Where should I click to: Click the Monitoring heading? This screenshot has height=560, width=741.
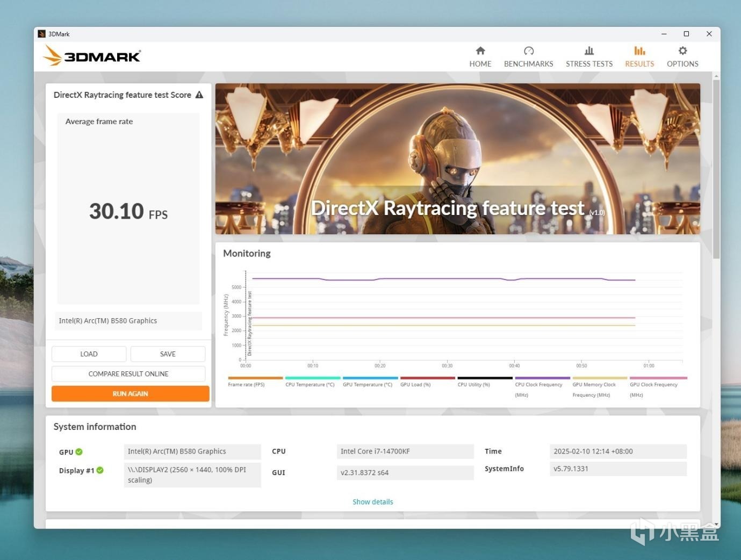pyautogui.click(x=247, y=253)
